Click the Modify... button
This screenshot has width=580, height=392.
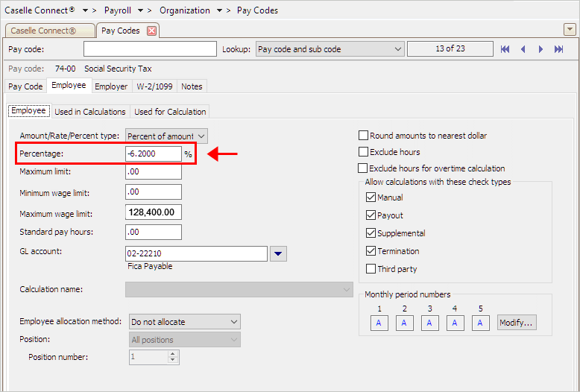point(517,323)
